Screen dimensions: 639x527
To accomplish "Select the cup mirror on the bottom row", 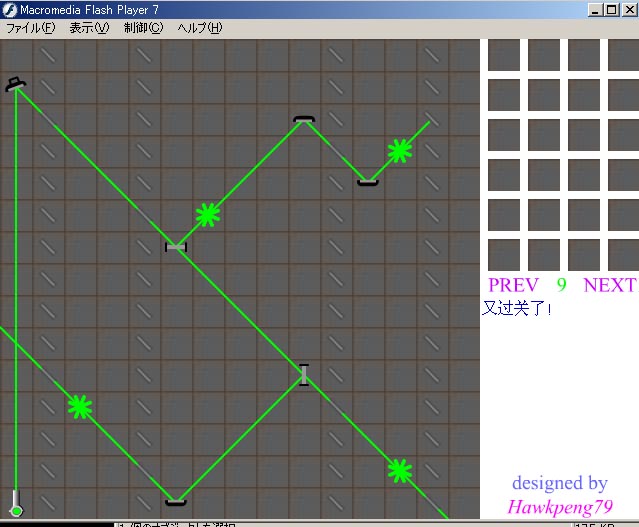I will click(176, 502).
